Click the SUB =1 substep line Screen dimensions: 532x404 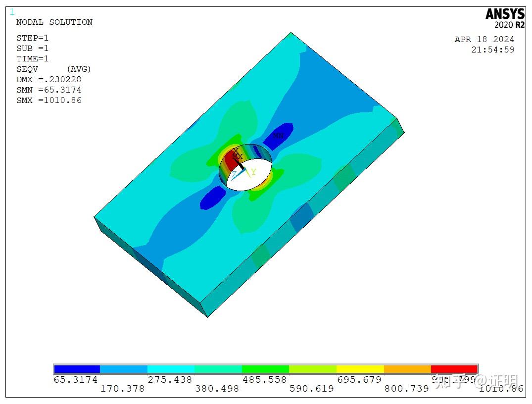pyautogui.click(x=34, y=48)
